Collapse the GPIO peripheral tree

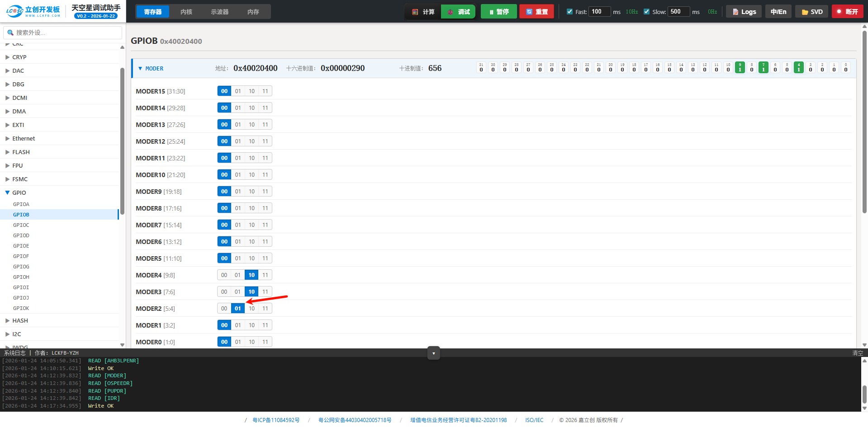pos(8,193)
